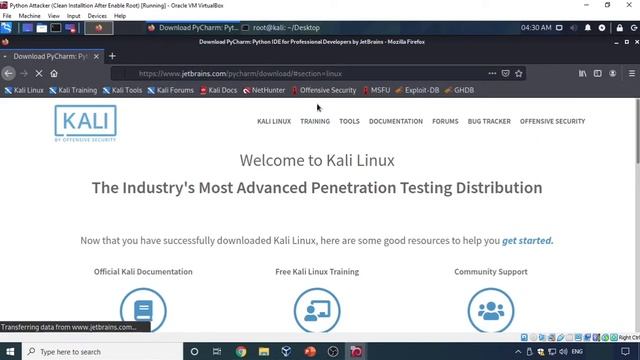Go back one page in Firefox

(9, 73)
